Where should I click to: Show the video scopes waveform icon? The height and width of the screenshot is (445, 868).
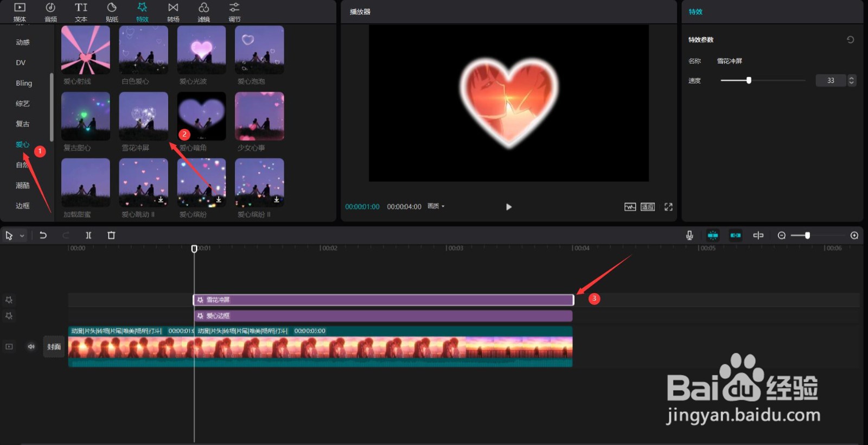(630, 207)
